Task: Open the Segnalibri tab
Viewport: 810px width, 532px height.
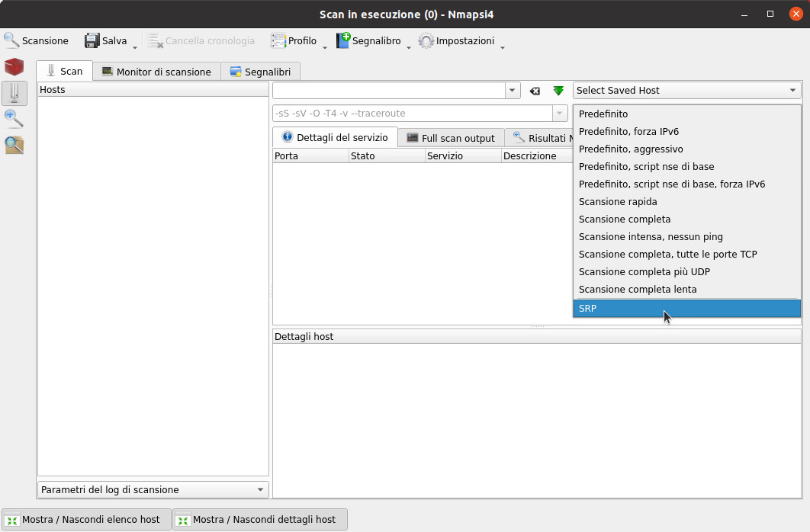Action: pos(260,72)
